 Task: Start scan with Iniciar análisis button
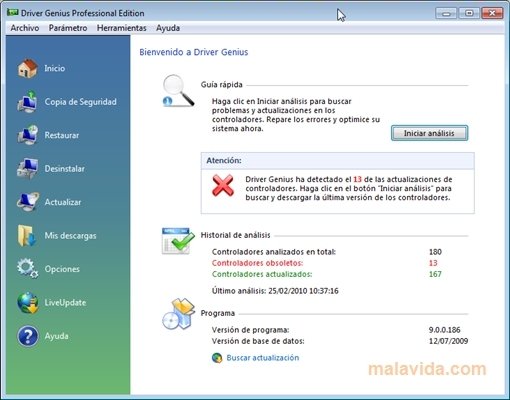(x=429, y=133)
